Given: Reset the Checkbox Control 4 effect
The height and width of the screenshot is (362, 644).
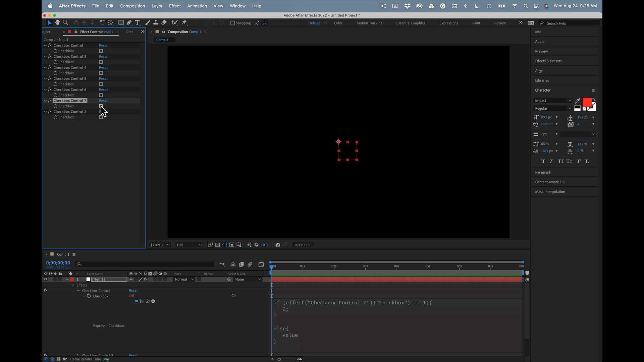Looking at the screenshot, I should click(x=103, y=67).
